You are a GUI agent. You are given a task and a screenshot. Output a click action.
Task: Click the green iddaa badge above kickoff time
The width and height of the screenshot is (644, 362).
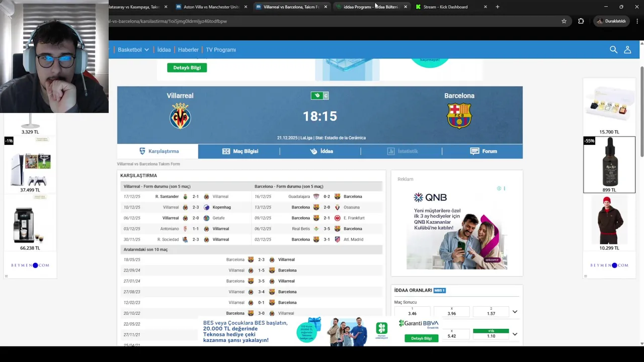[316, 96]
